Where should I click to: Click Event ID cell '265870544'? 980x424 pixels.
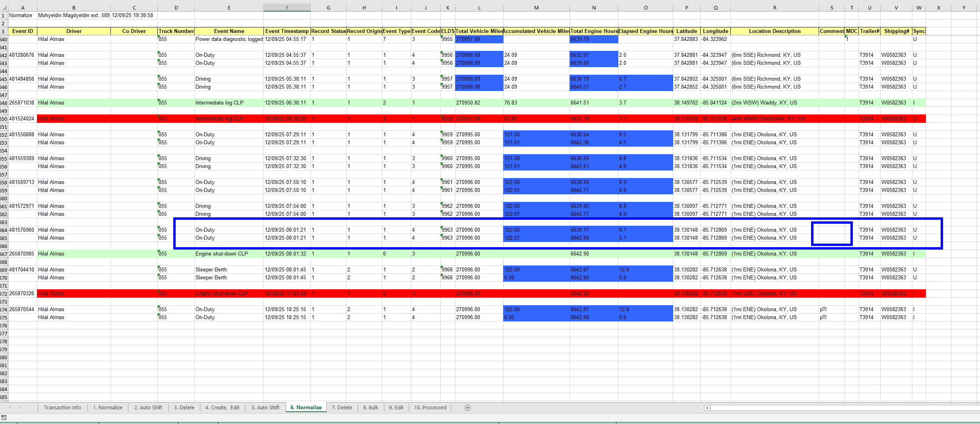[x=23, y=310]
